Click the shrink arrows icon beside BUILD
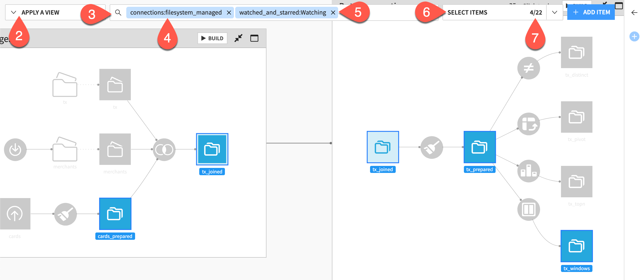This screenshot has height=280, width=644. click(x=238, y=38)
